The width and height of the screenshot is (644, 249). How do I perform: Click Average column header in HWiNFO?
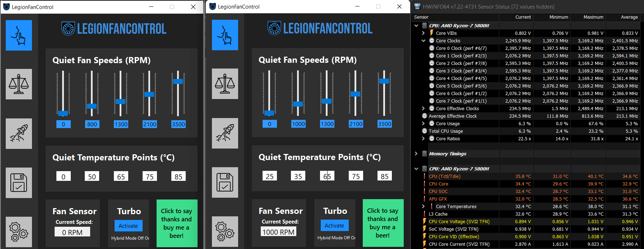tap(623, 17)
